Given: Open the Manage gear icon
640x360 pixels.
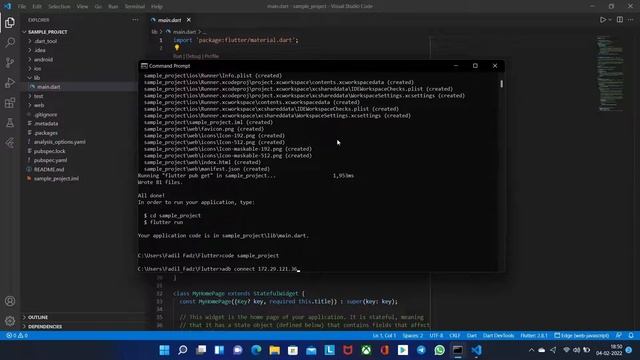Looking at the screenshot, I should click(10, 321).
